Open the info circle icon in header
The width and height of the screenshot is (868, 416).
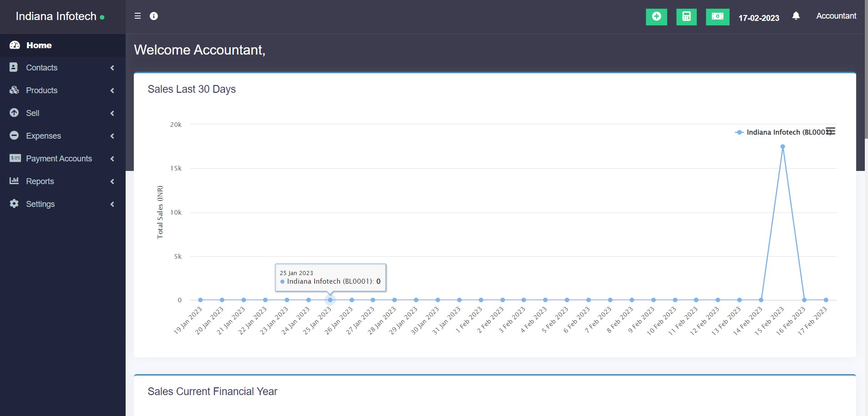point(154,16)
